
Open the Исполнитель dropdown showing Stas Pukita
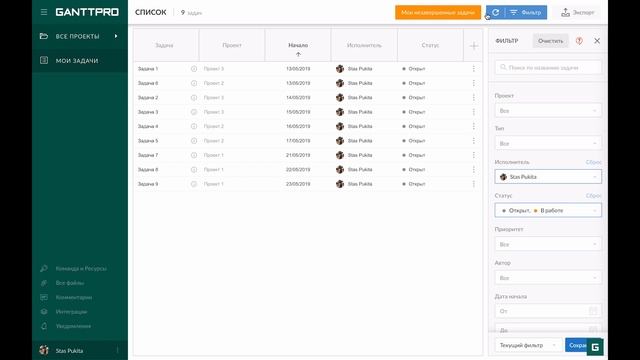[548, 177]
